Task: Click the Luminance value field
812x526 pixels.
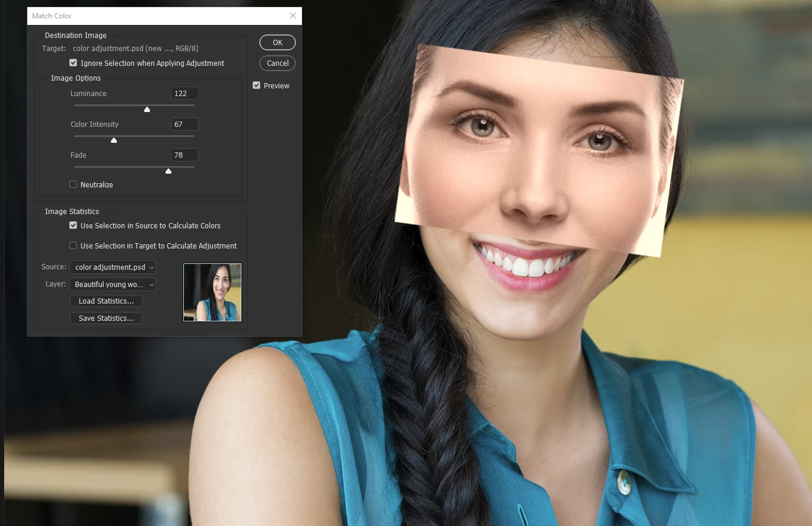Action: 184,94
